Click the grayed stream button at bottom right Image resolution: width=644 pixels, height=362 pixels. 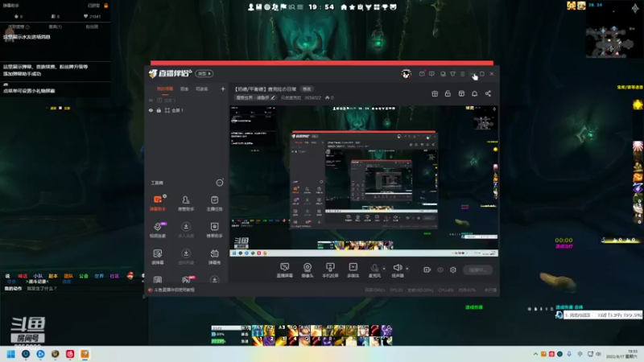point(477,269)
